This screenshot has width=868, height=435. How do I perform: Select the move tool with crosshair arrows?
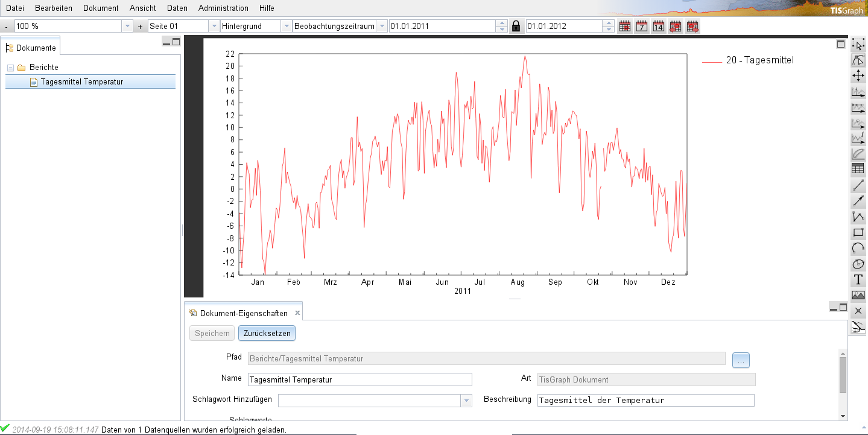858,75
